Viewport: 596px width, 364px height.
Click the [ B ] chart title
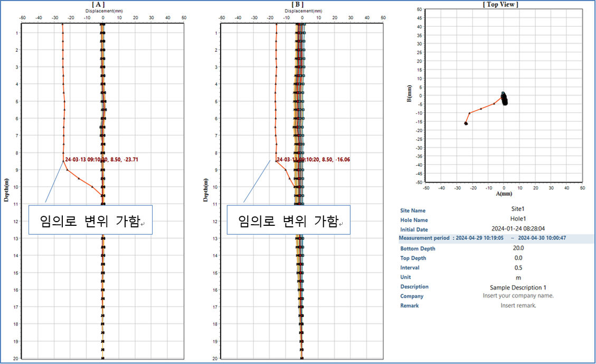[298, 4]
